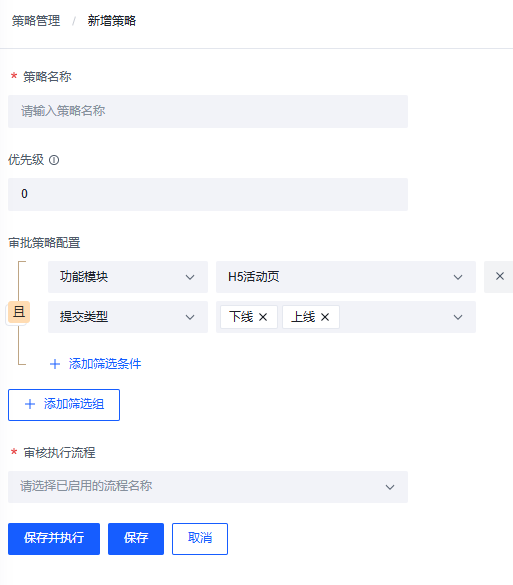Click the priority info icon next to 优先级
The width and height of the screenshot is (513, 585).
pyautogui.click(x=54, y=160)
